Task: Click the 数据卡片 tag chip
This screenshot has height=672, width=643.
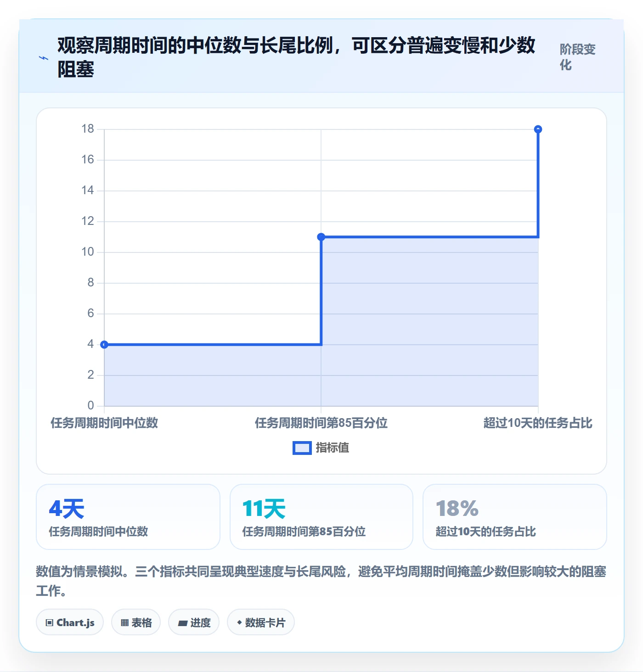Action: point(261,622)
